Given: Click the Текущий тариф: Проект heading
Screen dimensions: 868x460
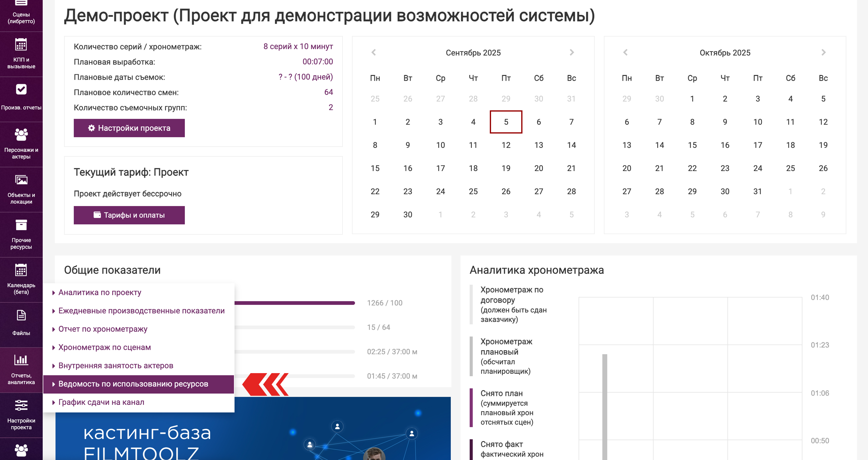Looking at the screenshot, I should click(x=131, y=173).
